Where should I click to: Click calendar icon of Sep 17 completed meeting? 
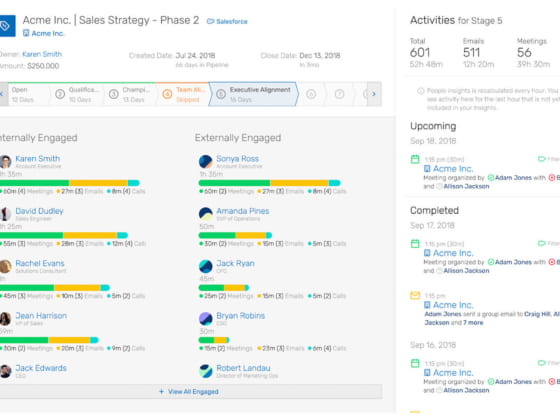point(415,244)
